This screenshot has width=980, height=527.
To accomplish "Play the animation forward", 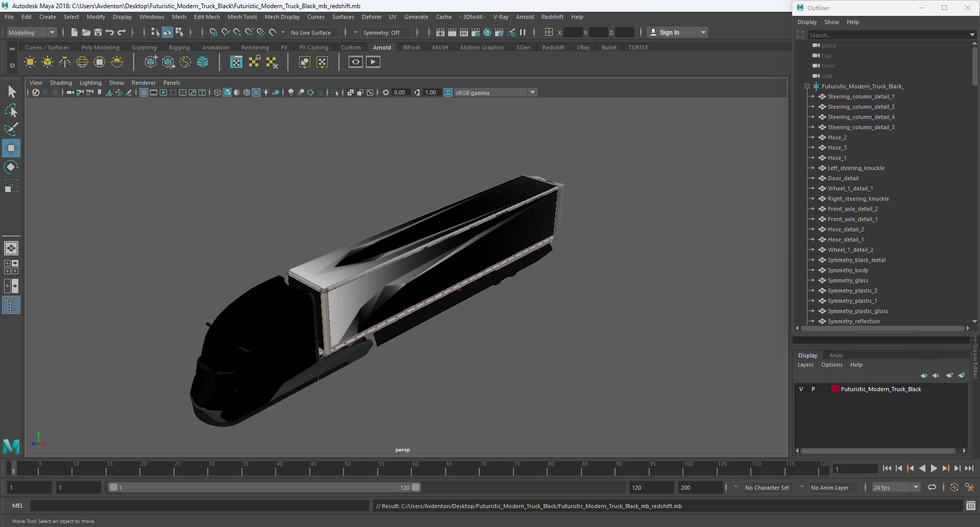I will [934, 468].
